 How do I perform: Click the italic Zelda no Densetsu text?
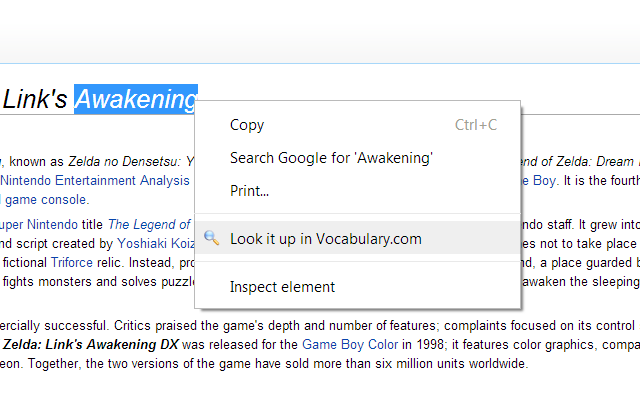(x=123, y=162)
